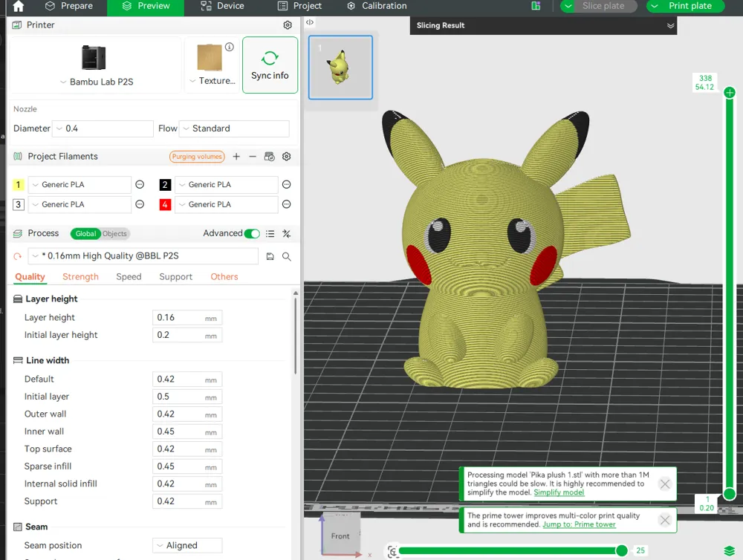
Task: Open the process settings list icon
Action: [270, 233]
